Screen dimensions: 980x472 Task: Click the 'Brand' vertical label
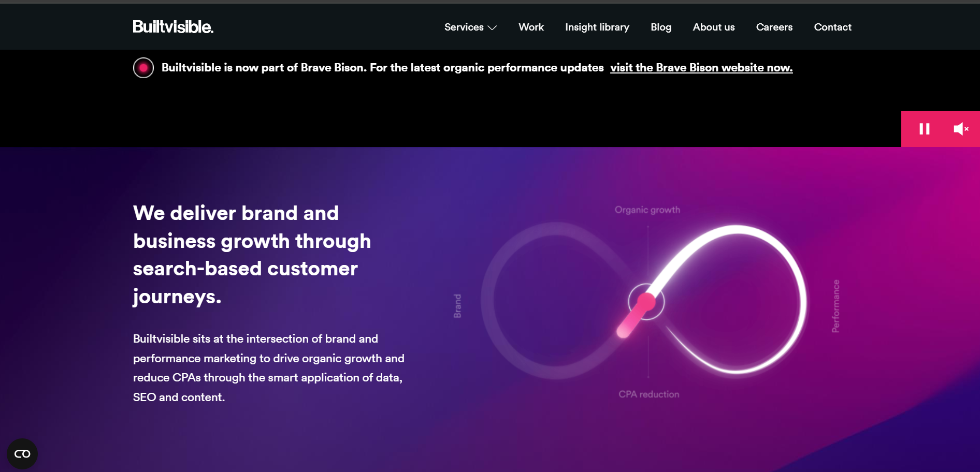coord(457,306)
